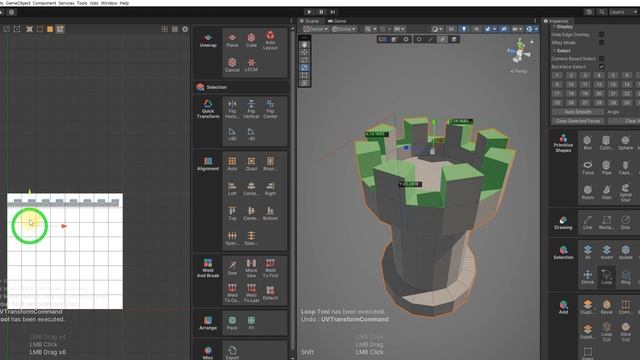Pack the UV islands

click(232, 323)
